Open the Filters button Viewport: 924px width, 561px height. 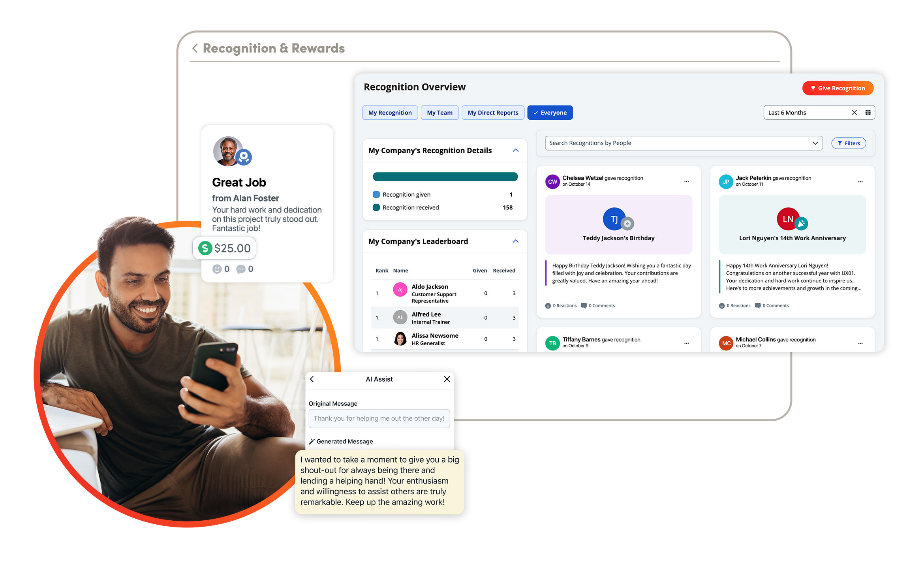pos(848,143)
